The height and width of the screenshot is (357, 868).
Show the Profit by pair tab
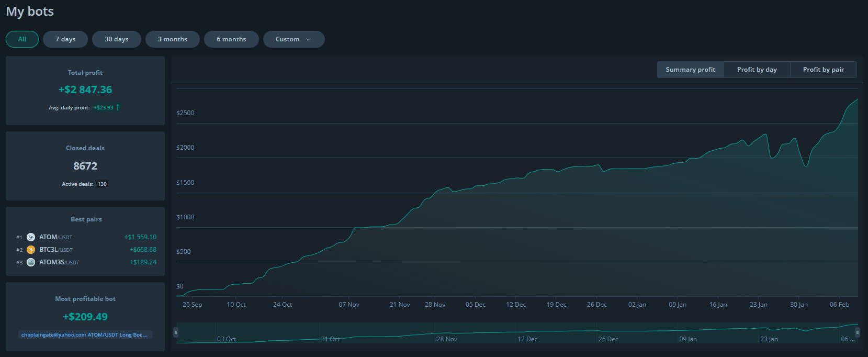[823, 70]
